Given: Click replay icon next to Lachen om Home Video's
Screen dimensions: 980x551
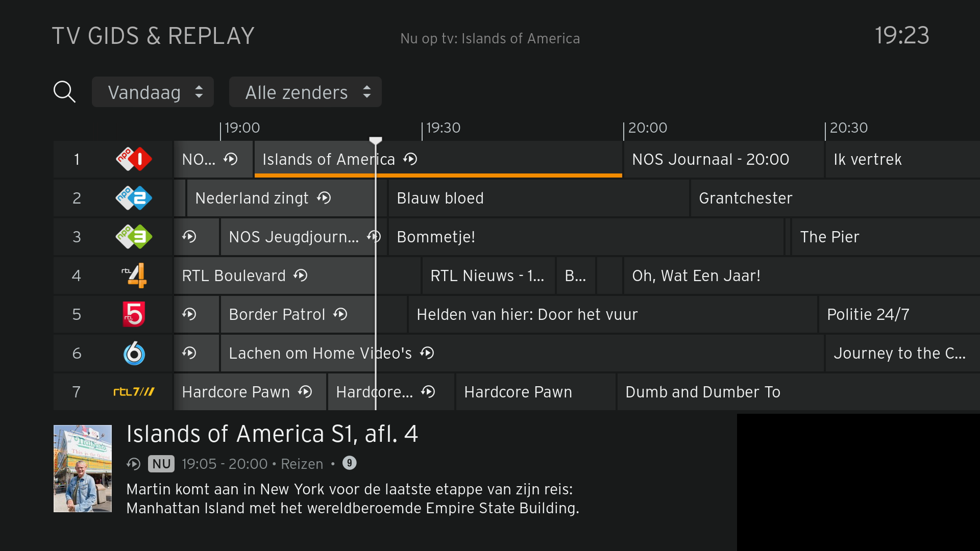Looking at the screenshot, I should pos(427,353).
